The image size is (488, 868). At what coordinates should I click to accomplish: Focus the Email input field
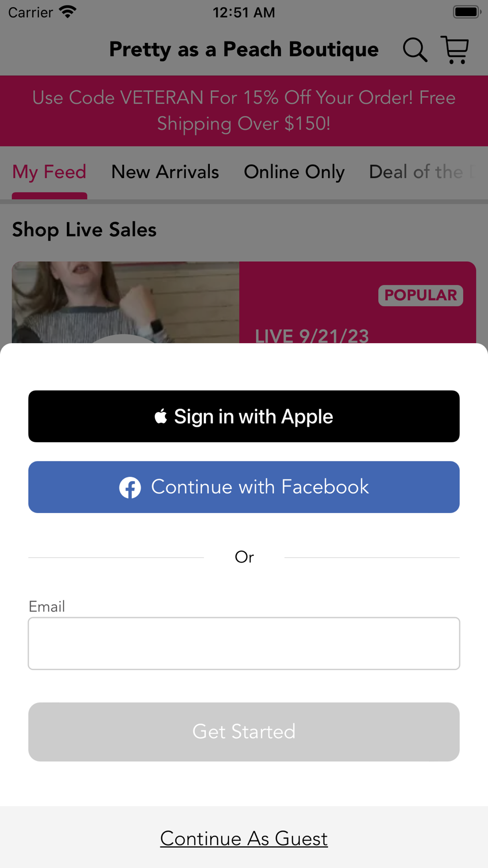pyautogui.click(x=244, y=643)
